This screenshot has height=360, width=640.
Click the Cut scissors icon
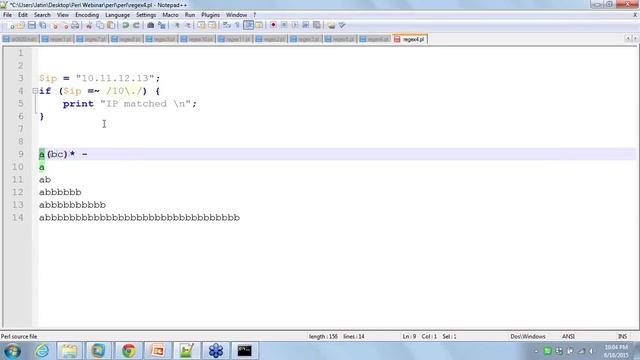tap(89, 25)
